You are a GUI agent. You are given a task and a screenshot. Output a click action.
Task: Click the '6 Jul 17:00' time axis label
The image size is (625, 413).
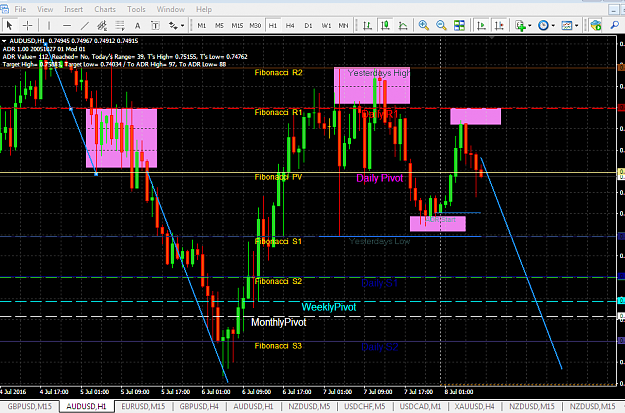297,392
